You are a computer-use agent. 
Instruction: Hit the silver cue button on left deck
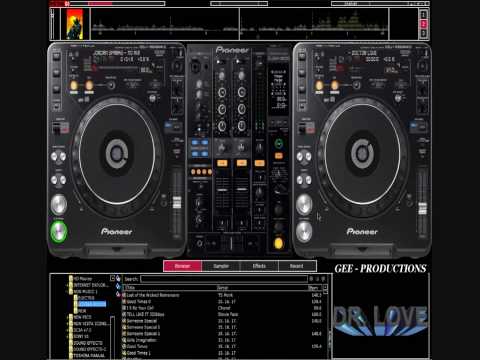pyautogui.click(x=59, y=204)
